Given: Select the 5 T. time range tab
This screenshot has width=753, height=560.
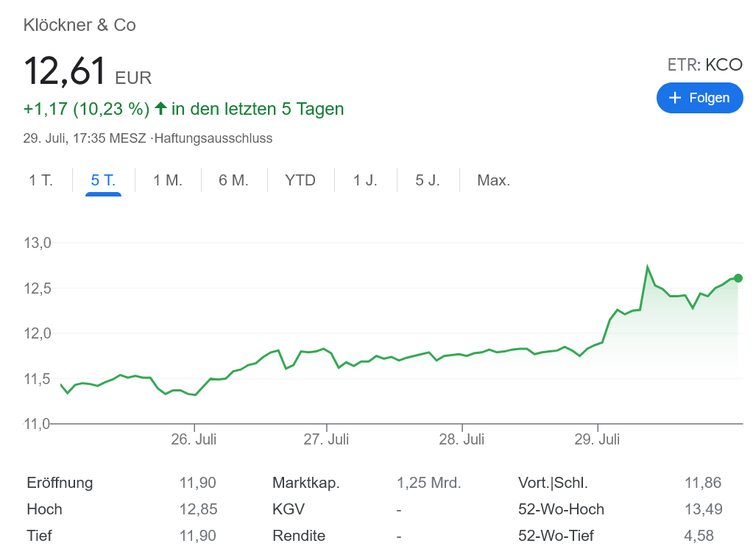Looking at the screenshot, I should point(103,180).
